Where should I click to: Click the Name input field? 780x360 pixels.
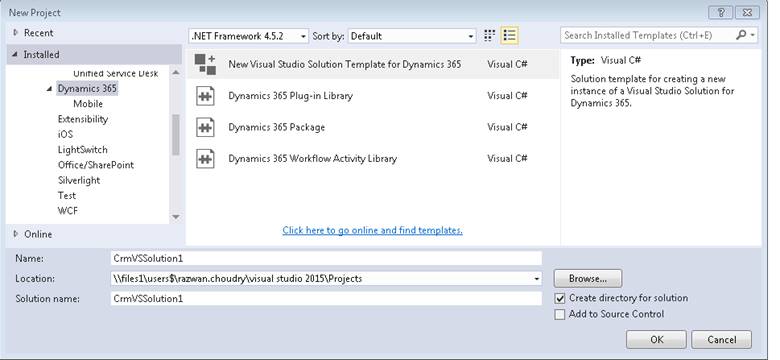click(x=326, y=259)
